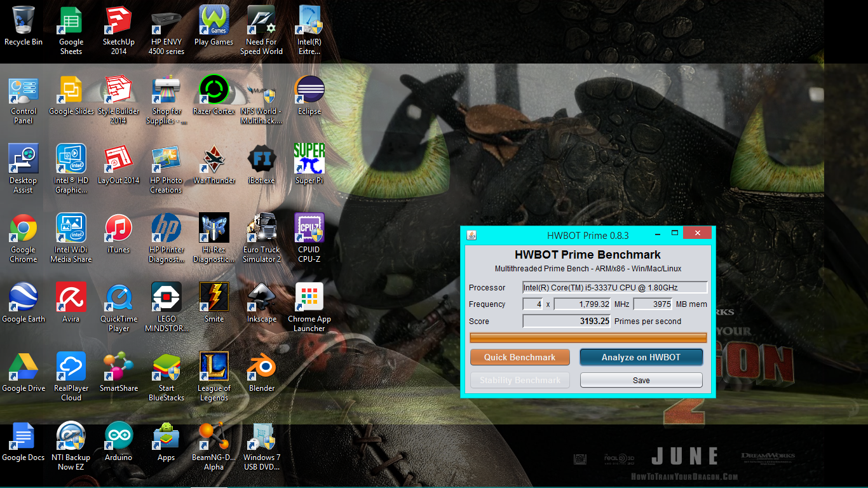Select the NTI Backup Now EZ icon

point(71,436)
